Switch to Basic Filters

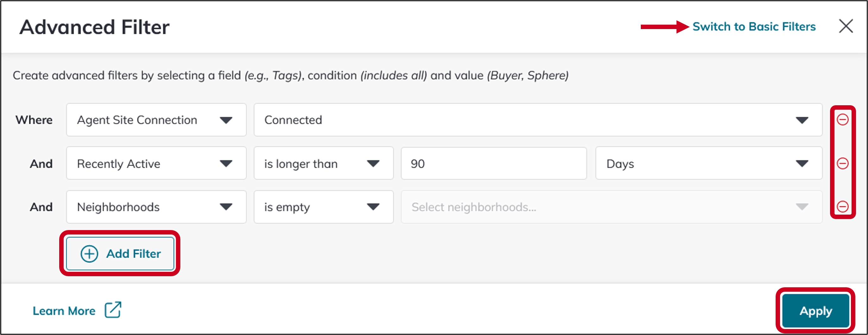754,27
